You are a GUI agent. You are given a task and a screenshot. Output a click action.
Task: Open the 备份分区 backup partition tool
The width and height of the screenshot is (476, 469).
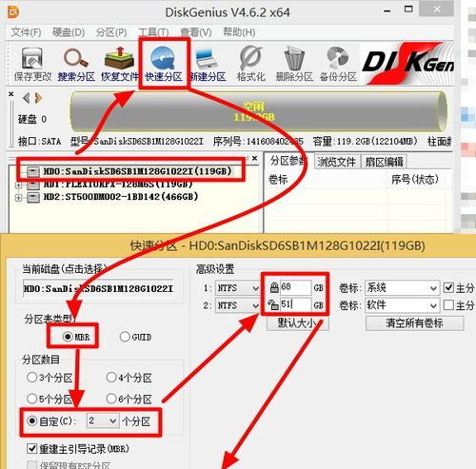(x=338, y=64)
